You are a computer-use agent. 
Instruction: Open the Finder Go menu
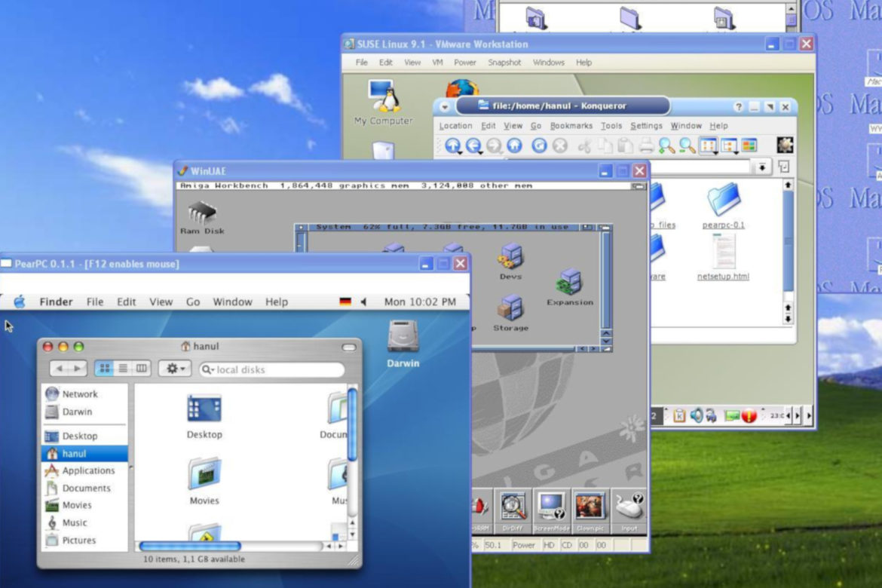pos(193,302)
